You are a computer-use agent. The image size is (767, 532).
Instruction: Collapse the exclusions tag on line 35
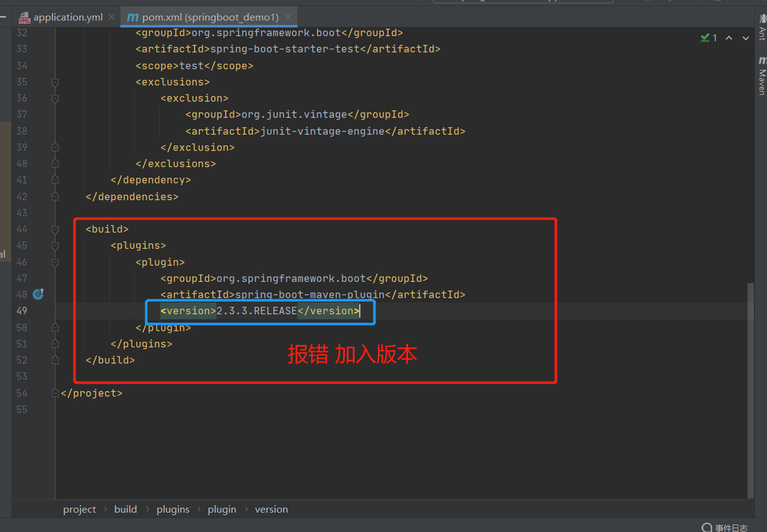click(x=55, y=82)
